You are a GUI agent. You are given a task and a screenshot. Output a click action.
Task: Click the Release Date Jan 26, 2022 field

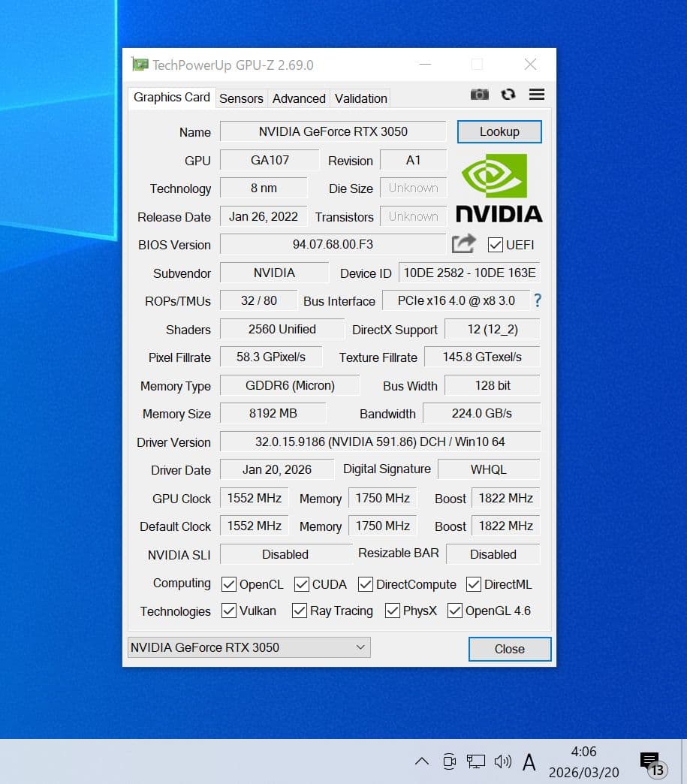coord(264,216)
